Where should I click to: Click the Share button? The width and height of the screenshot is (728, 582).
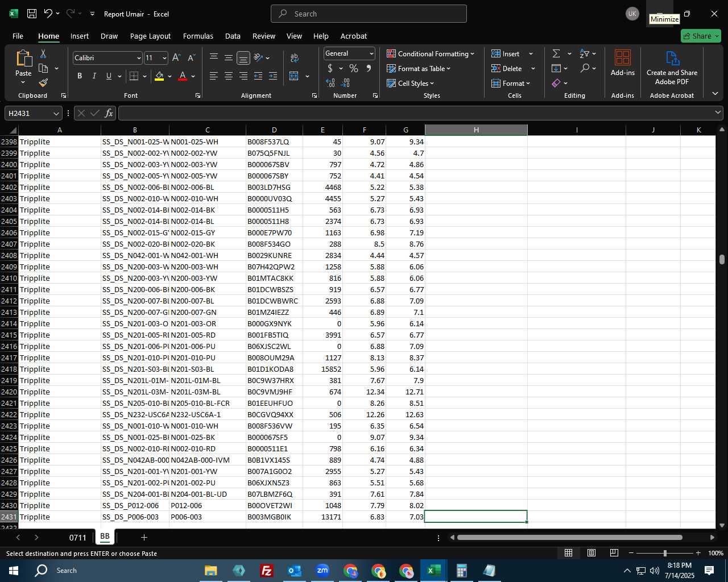(701, 36)
